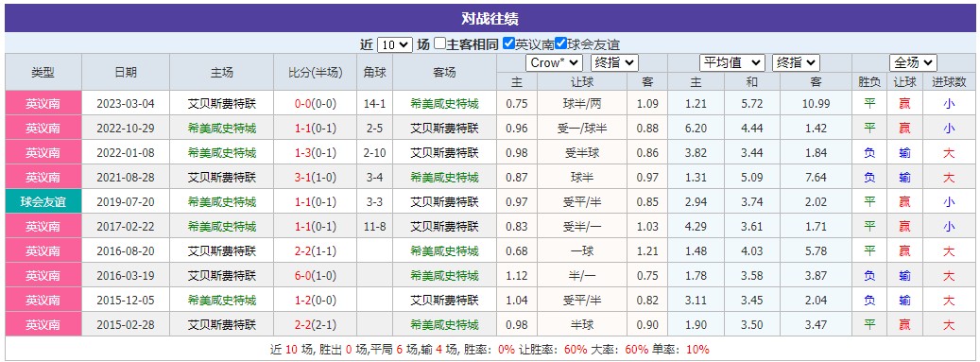Screen dimensions: 980x362
Task: Click the 对战往绩 section header
Action: [x=490, y=19]
